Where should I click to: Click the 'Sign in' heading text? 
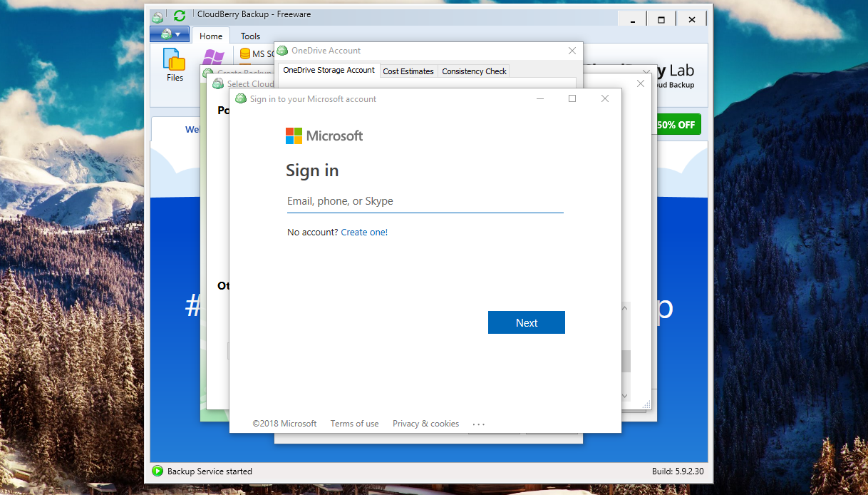[312, 171]
